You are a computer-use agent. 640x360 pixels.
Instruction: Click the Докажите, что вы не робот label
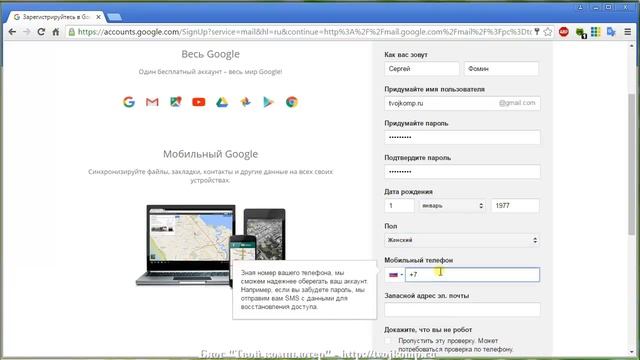coord(428,330)
